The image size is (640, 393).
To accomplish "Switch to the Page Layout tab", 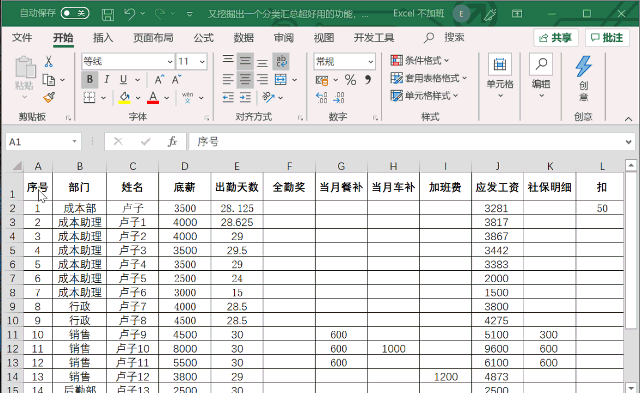I will coord(153,38).
